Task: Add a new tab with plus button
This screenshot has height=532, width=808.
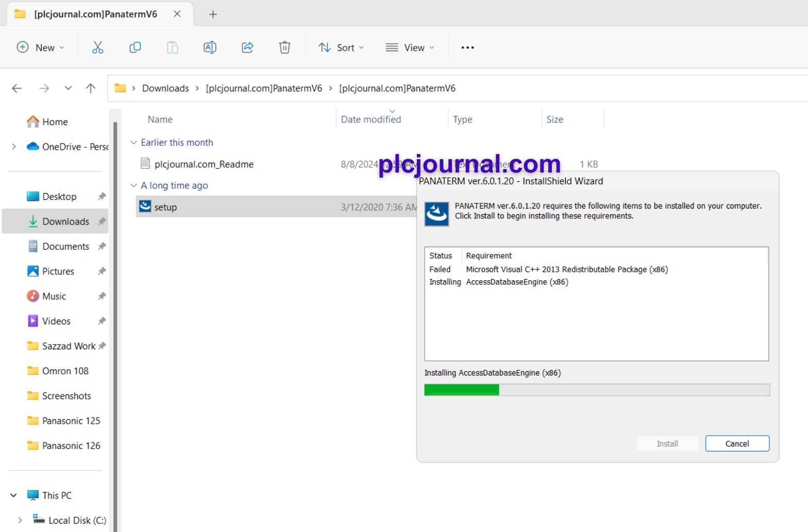Action: [x=213, y=14]
